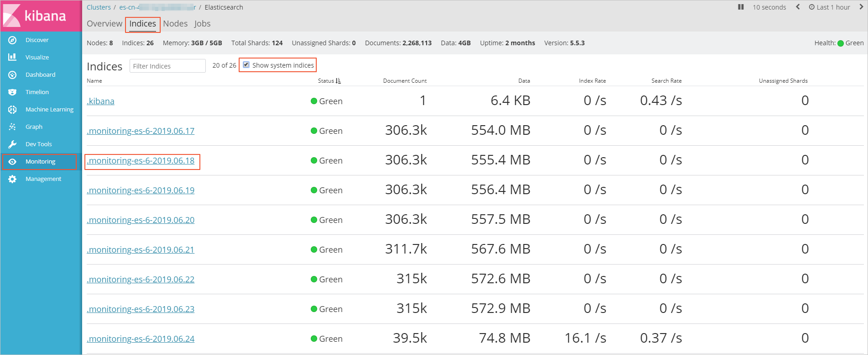Open .monitoring-es-6-2019.06.24 index
Screen dimensions: 868x355
pos(141,339)
